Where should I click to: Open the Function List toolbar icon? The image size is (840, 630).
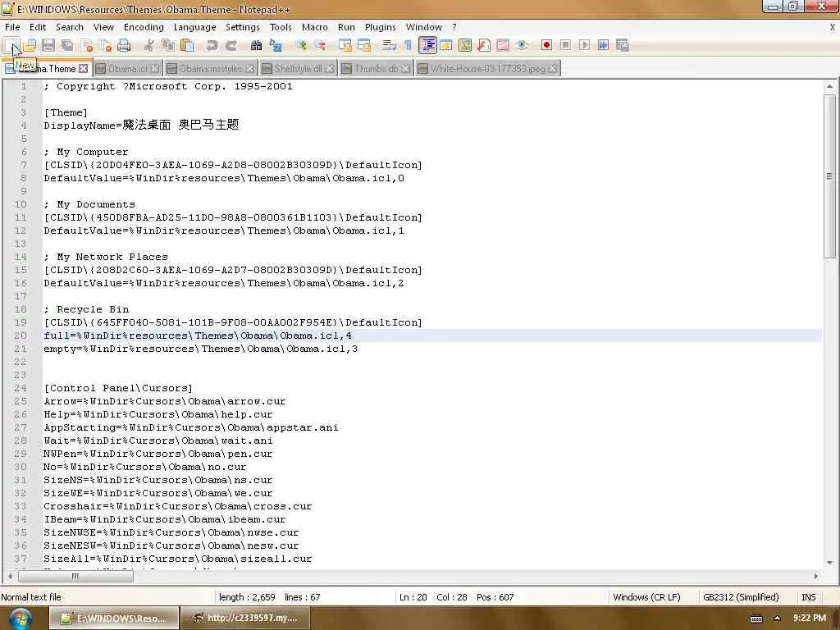pyautogui.click(x=484, y=46)
